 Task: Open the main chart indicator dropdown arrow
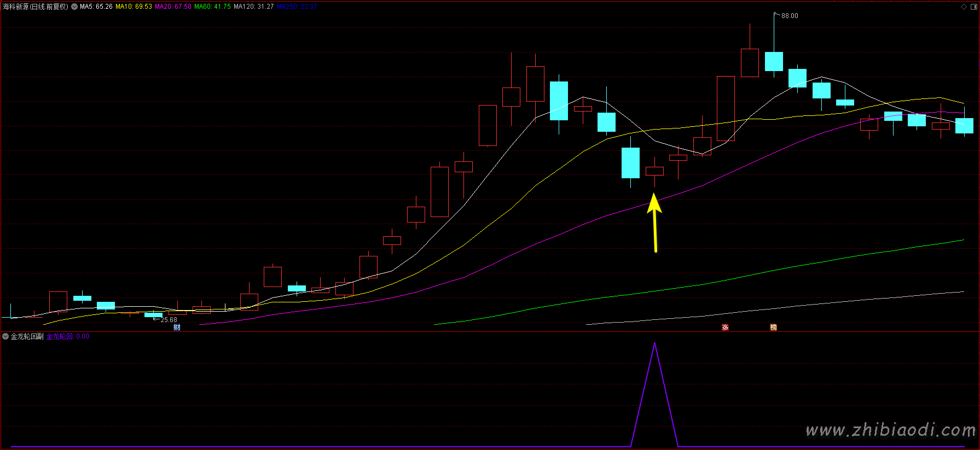[x=74, y=7]
